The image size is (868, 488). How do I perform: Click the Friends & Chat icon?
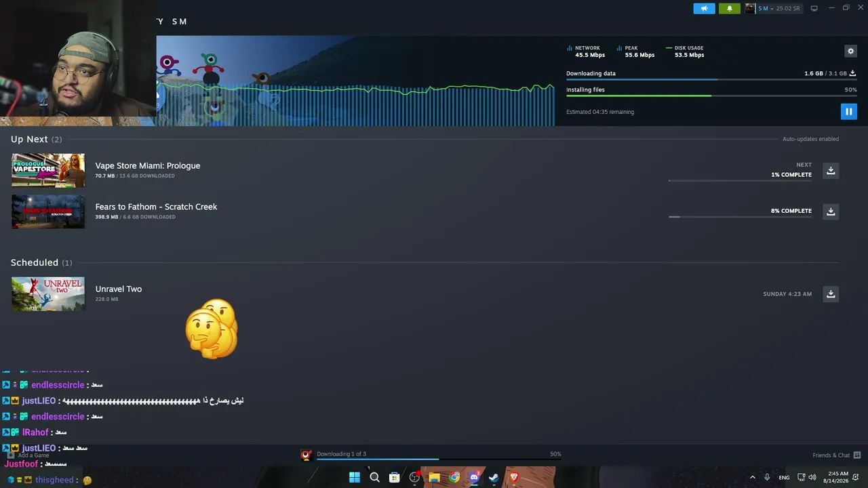pyautogui.click(x=857, y=455)
